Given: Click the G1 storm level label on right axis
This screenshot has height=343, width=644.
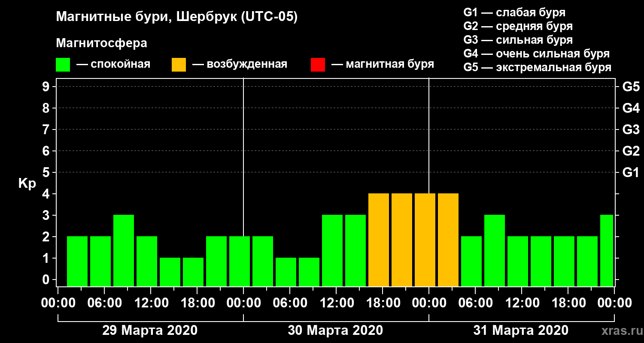Looking at the screenshot, I should point(631,173).
